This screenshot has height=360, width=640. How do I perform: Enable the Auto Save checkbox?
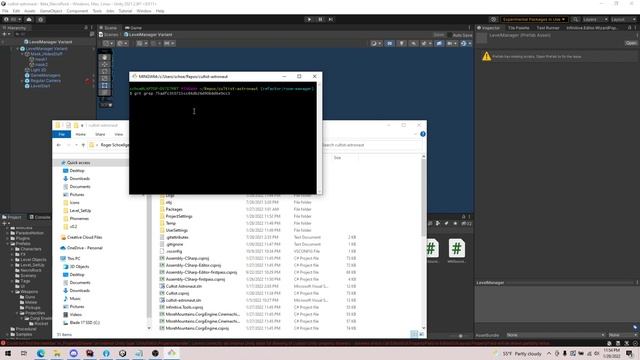(x=449, y=35)
